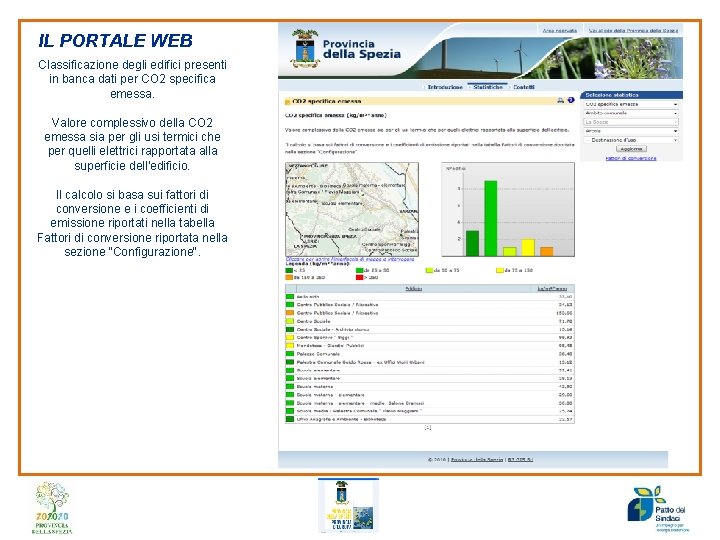Click the Patto dei Sindaci logo

pyautogui.click(x=658, y=509)
